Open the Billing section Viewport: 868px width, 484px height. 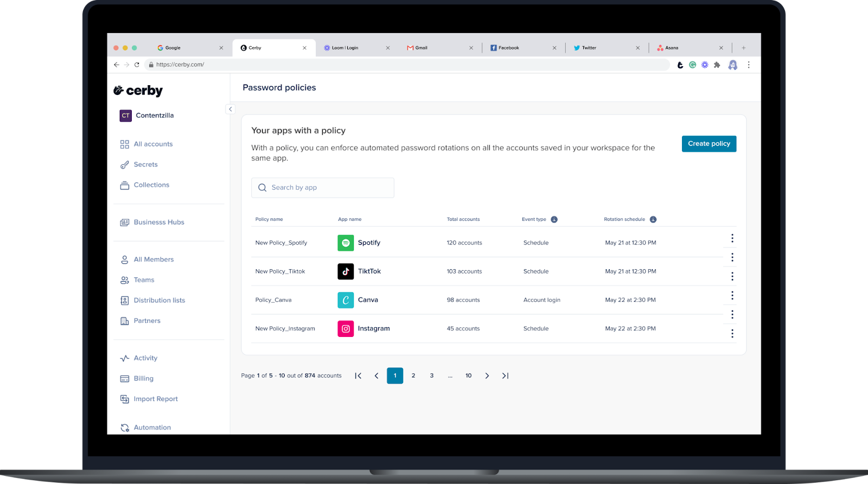pyautogui.click(x=137, y=379)
